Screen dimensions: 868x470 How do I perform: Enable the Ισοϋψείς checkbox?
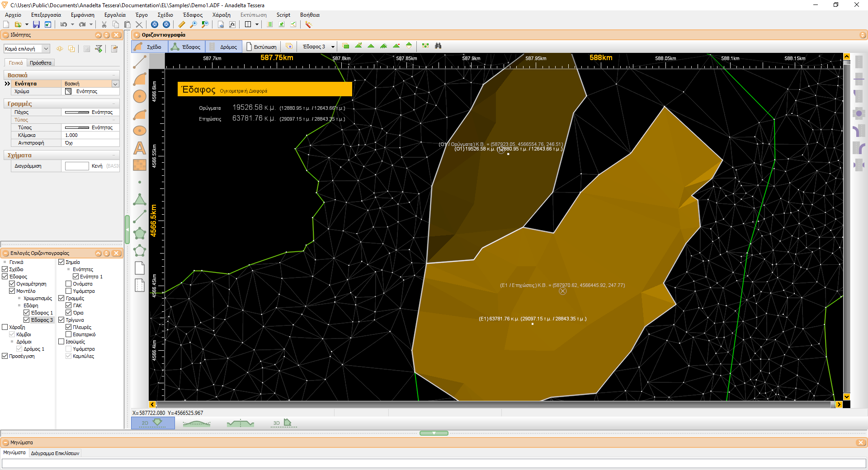click(61, 342)
